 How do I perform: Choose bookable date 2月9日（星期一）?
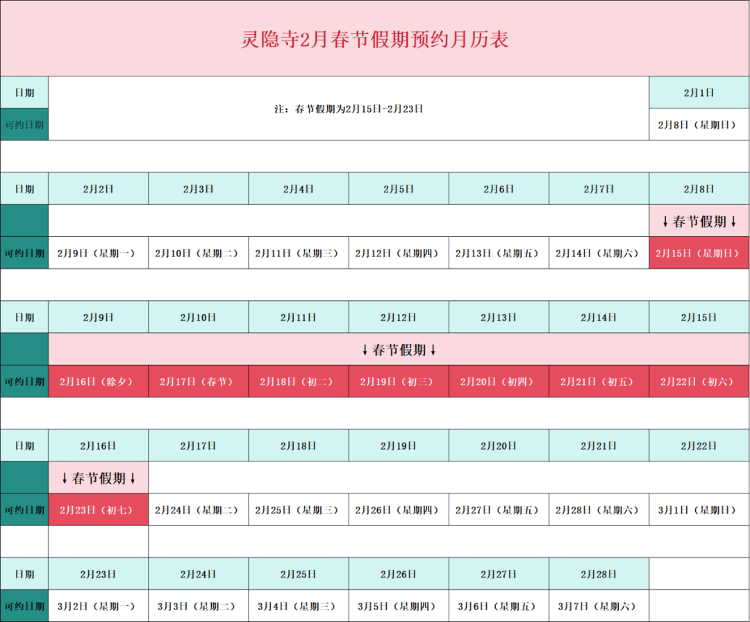click(98, 253)
